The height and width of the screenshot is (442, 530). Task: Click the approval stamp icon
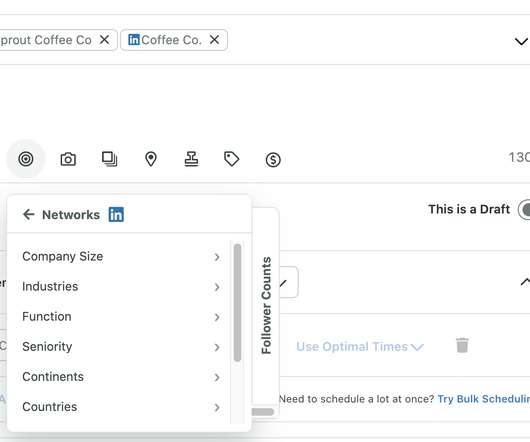191,159
